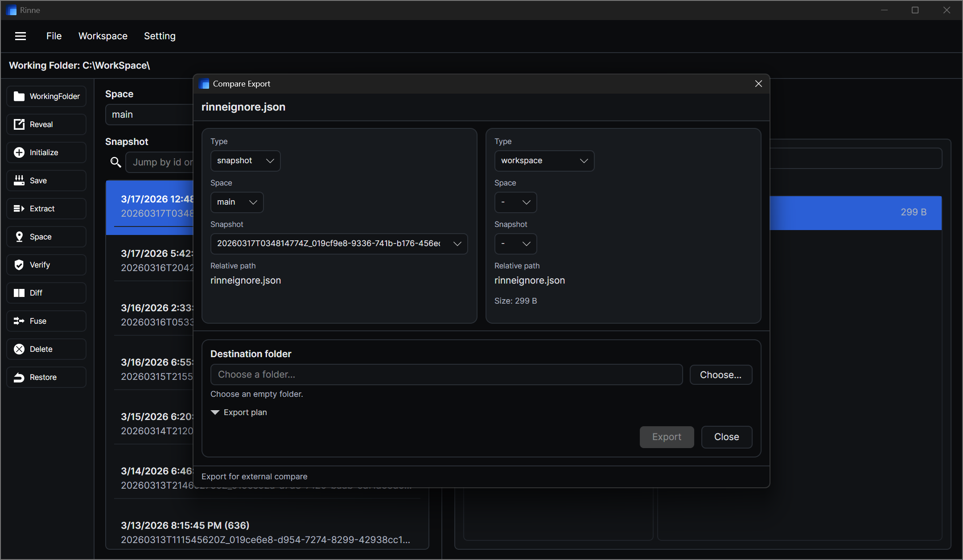Click the Export button
963x560 pixels.
[x=666, y=437]
